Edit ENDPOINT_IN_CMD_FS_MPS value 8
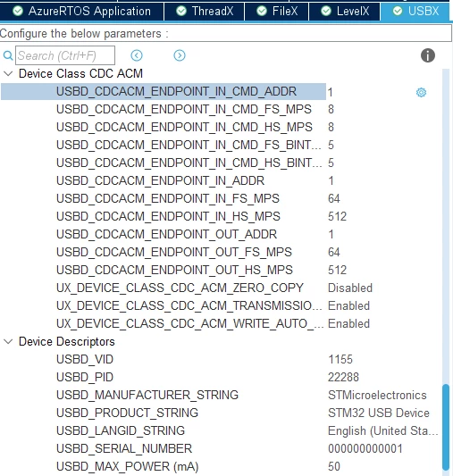 (x=331, y=109)
